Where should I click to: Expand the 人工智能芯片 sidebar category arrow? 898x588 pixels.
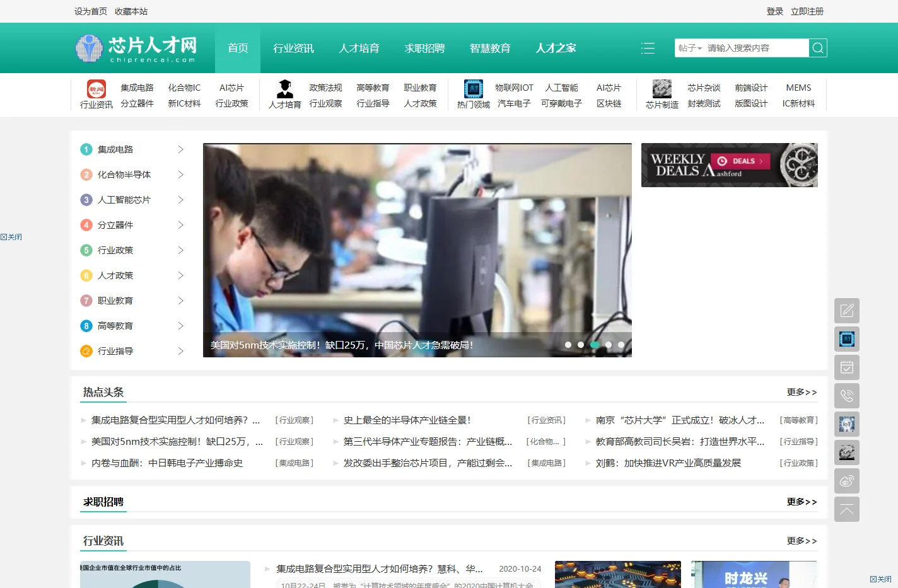pyautogui.click(x=180, y=200)
